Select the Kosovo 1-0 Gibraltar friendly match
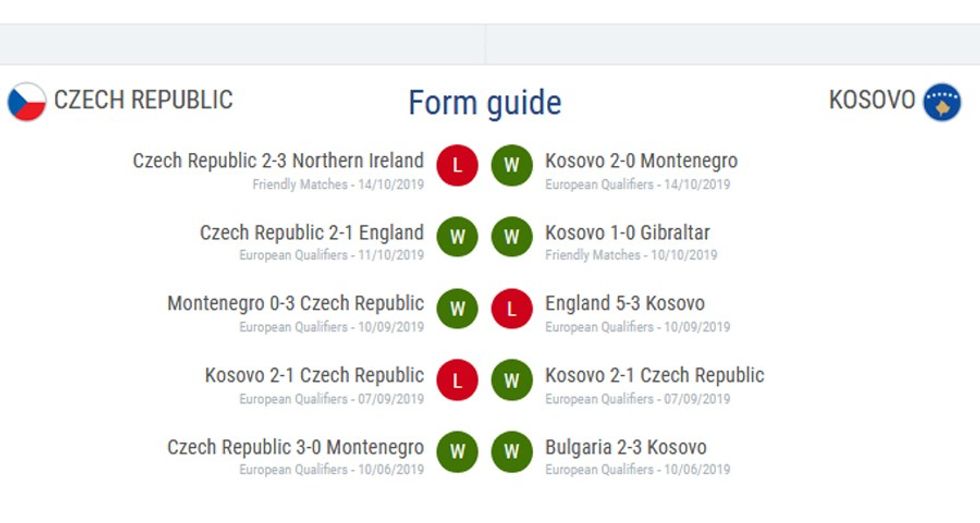 point(627,233)
